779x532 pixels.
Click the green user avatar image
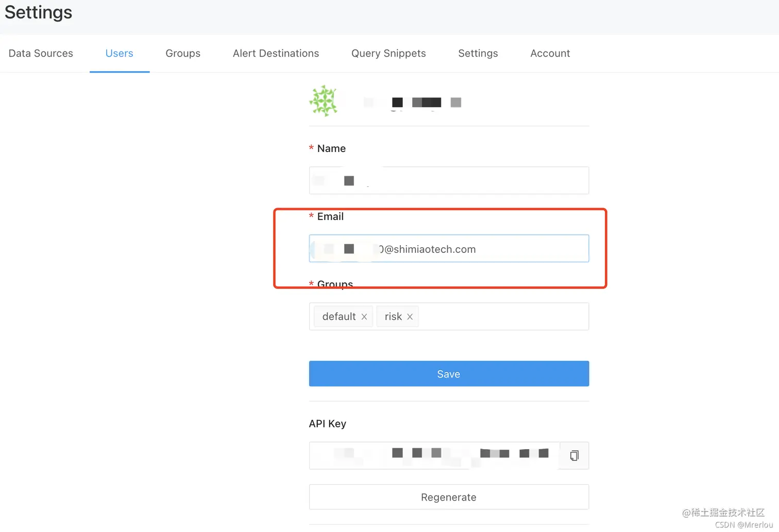(x=324, y=101)
